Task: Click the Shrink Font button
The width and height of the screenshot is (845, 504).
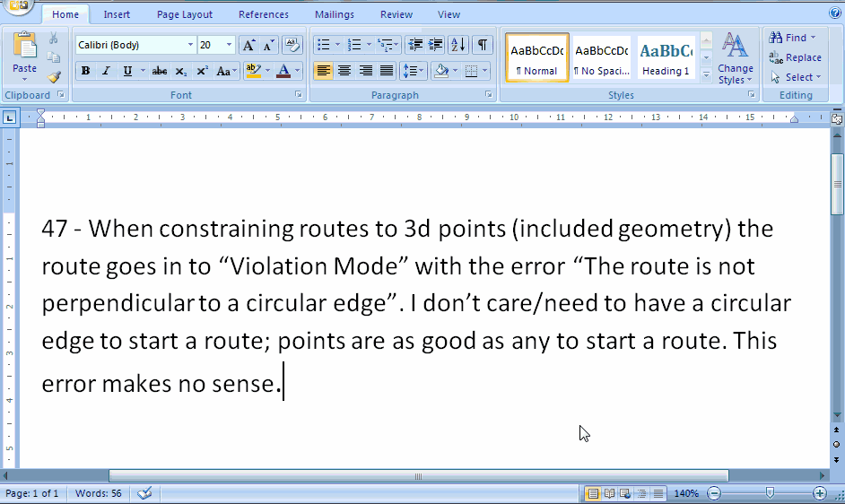Action: pyautogui.click(x=269, y=45)
